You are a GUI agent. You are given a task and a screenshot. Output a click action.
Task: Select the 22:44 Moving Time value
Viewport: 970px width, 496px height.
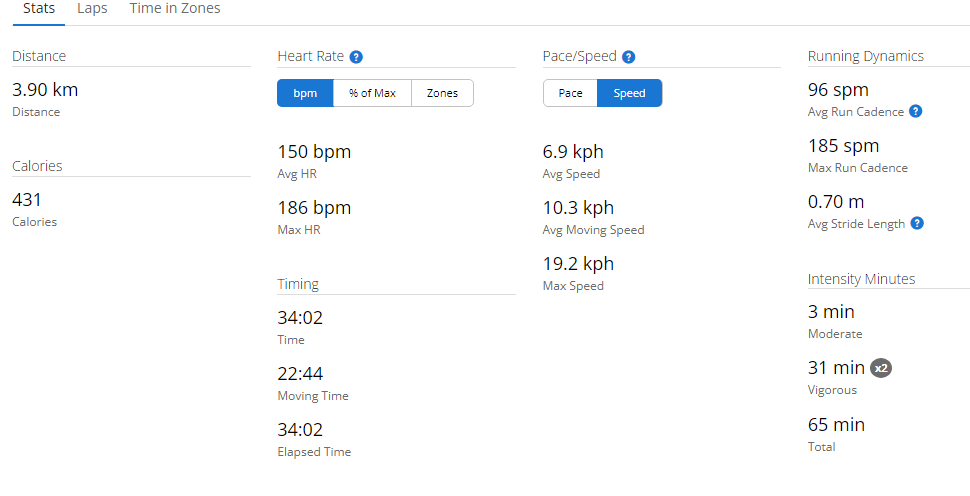click(x=300, y=374)
